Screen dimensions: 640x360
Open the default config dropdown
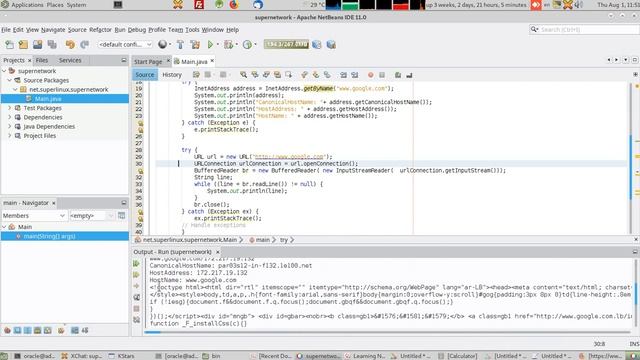tap(125, 44)
